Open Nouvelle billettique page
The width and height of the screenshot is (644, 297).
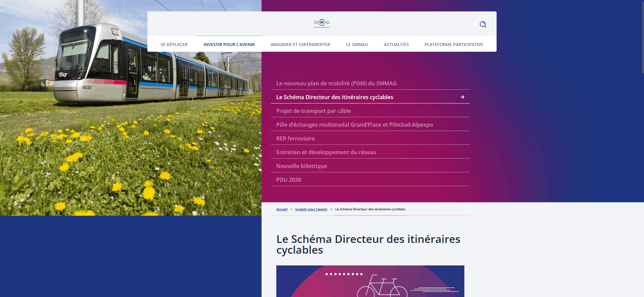[x=370, y=166]
